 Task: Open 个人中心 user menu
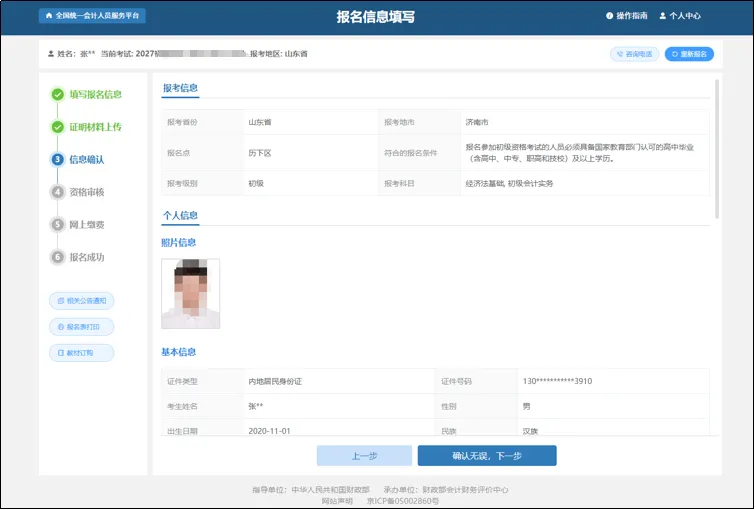pyautogui.click(x=680, y=15)
